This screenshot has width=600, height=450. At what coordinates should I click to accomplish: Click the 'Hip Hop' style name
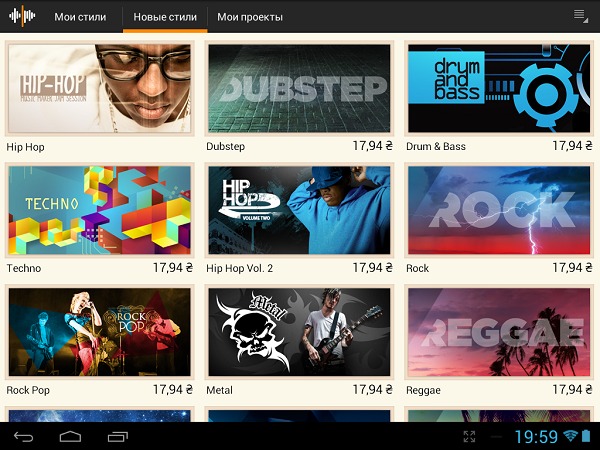pos(25,147)
